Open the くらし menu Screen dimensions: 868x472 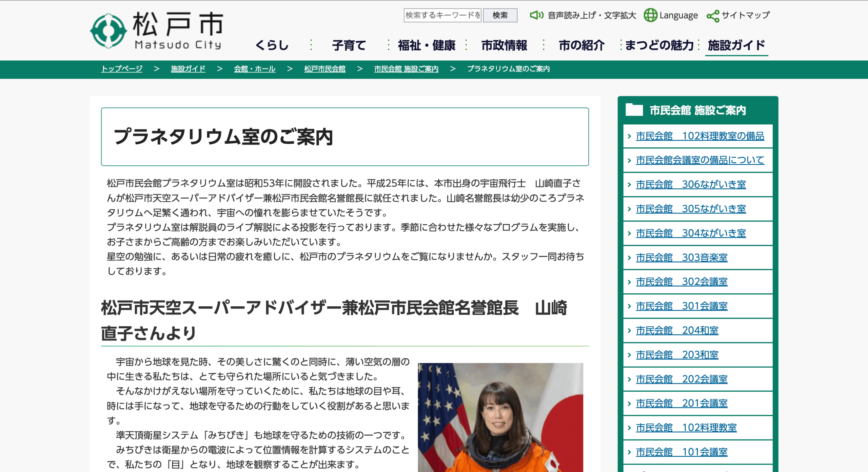[272, 45]
